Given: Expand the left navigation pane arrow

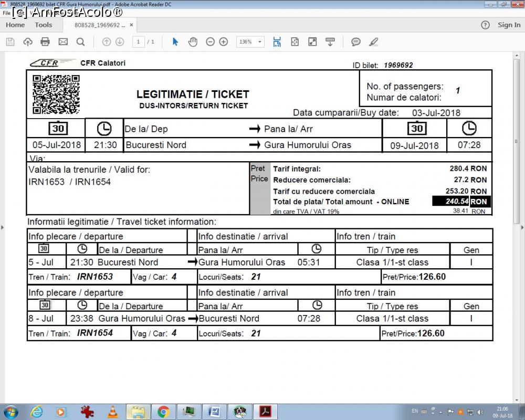Looking at the screenshot, I should pyautogui.click(x=3, y=227).
